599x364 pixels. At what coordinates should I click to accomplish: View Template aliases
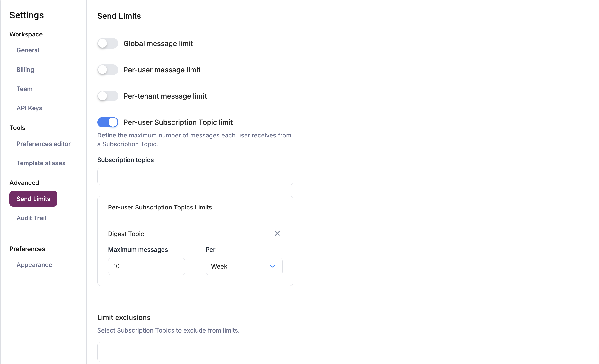point(41,163)
